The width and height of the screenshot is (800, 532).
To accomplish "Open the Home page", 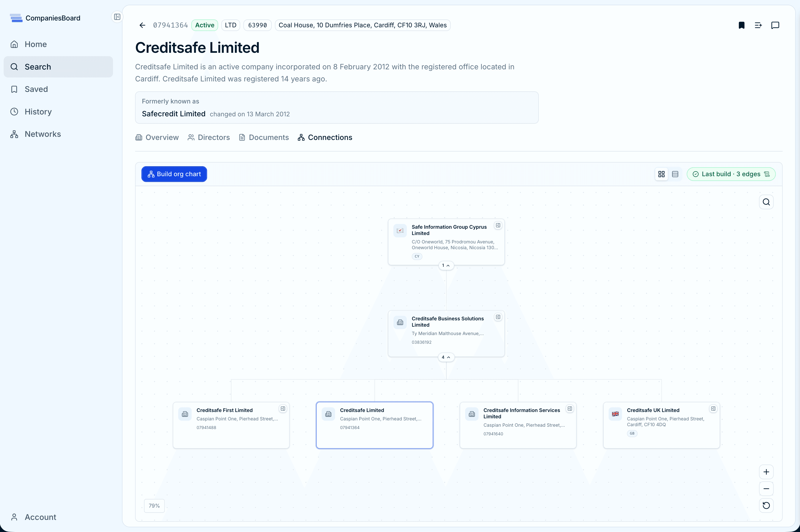I will [58, 44].
